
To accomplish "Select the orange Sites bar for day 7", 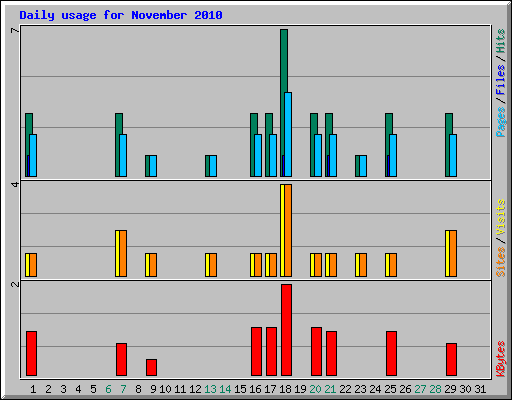I will pyautogui.click(x=123, y=253).
